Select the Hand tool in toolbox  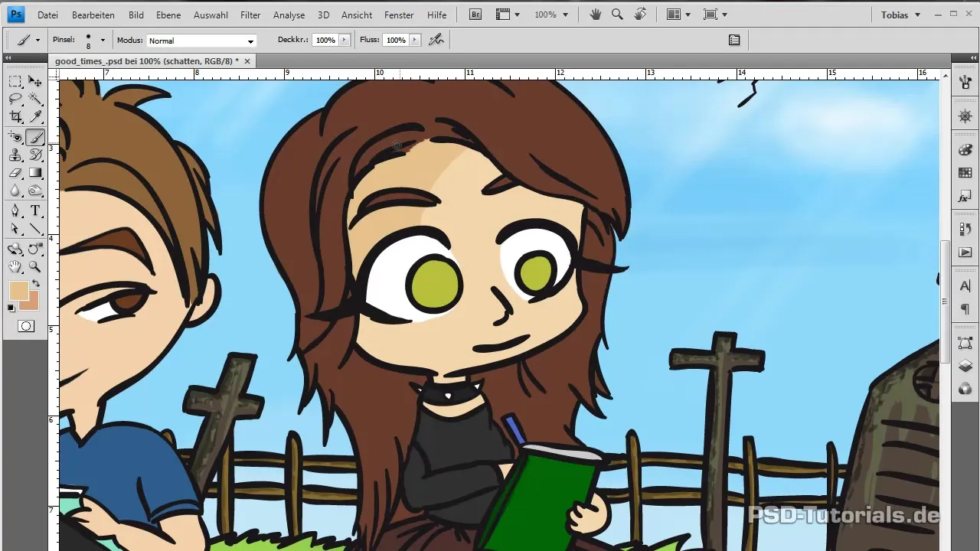[x=15, y=266]
